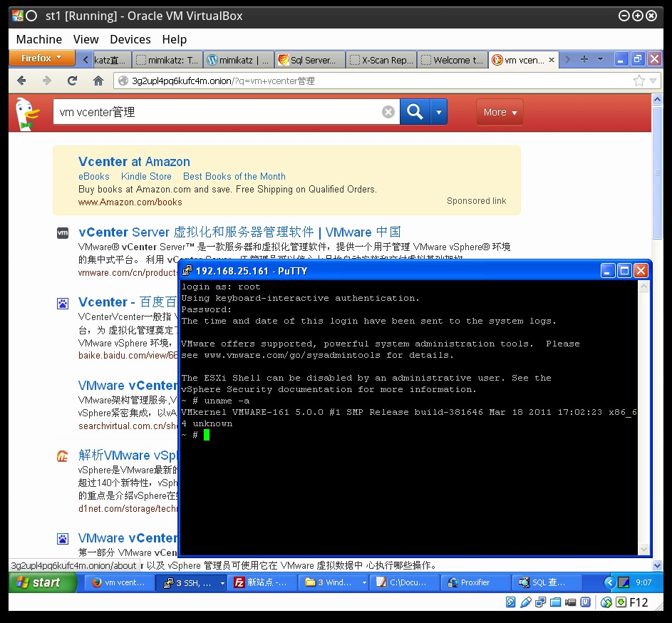The image size is (672, 623).
Task: Click the VirtualBox USB status icon
Action: tap(525, 602)
